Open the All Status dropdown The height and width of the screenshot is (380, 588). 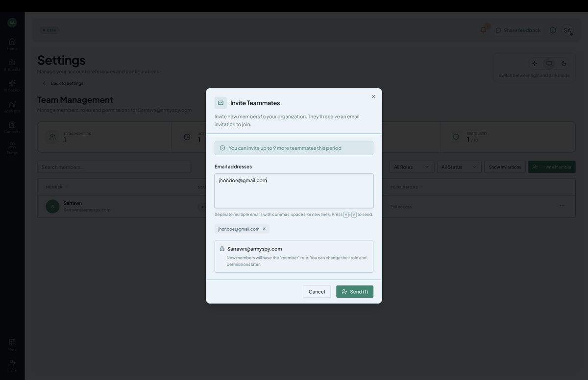tap(459, 167)
